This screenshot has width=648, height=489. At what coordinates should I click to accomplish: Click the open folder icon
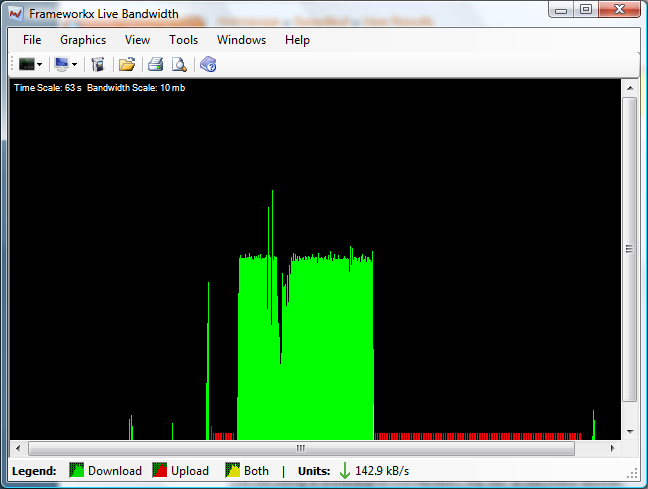(x=127, y=65)
